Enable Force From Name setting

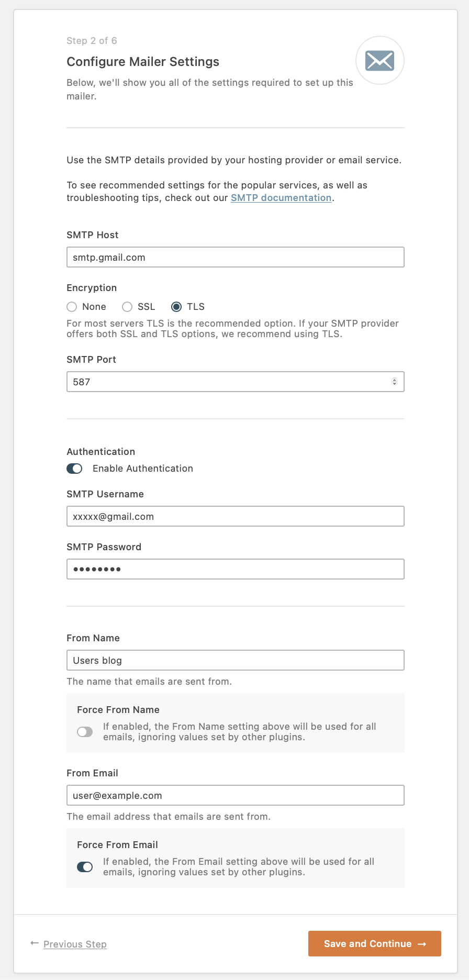(84, 731)
